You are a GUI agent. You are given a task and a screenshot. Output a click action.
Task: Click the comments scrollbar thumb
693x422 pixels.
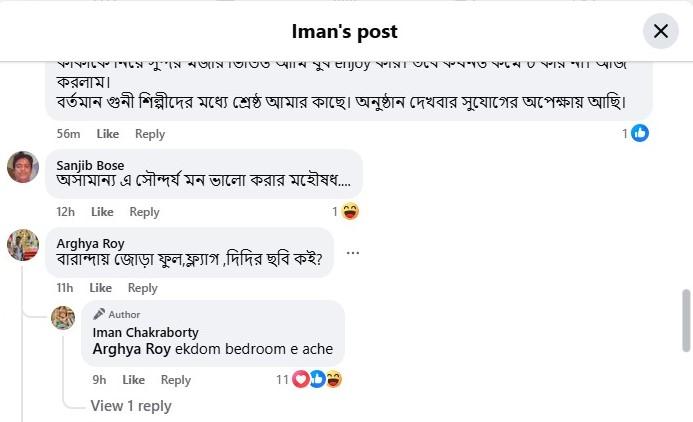tap(686, 320)
